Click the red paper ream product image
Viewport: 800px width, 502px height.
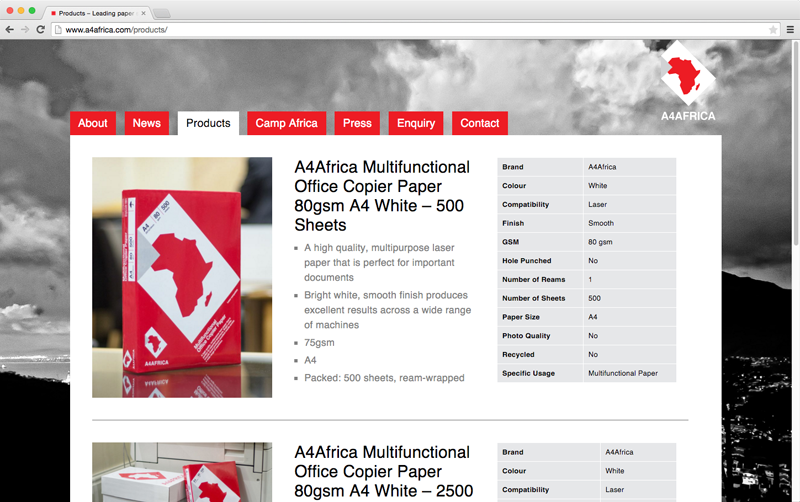point(182,277)
